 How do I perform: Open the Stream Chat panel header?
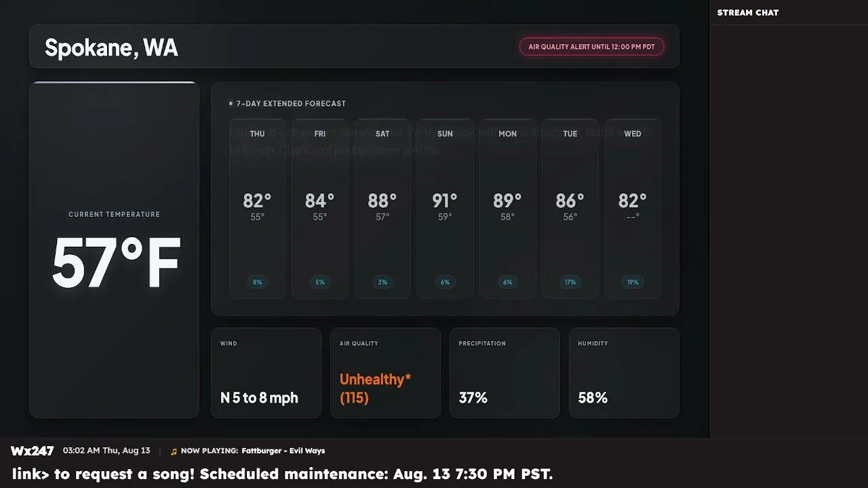(748, 12)
